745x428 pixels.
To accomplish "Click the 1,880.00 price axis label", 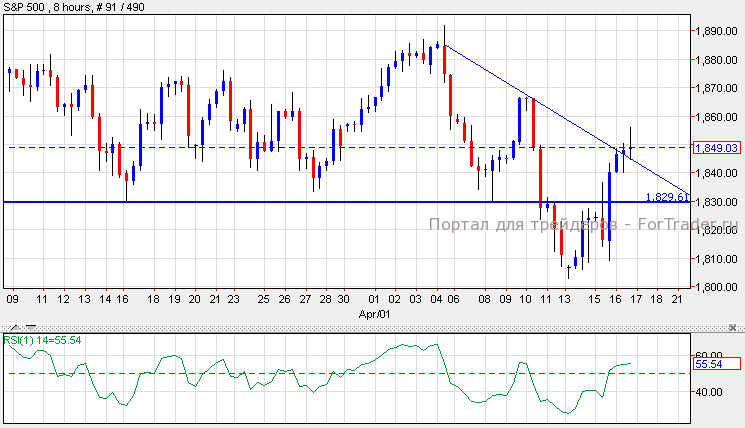I will coord(716,60).
